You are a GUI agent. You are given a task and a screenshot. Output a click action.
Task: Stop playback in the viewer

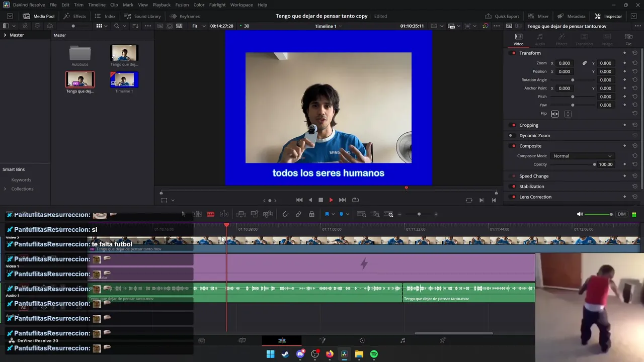(x=320, y=200)
